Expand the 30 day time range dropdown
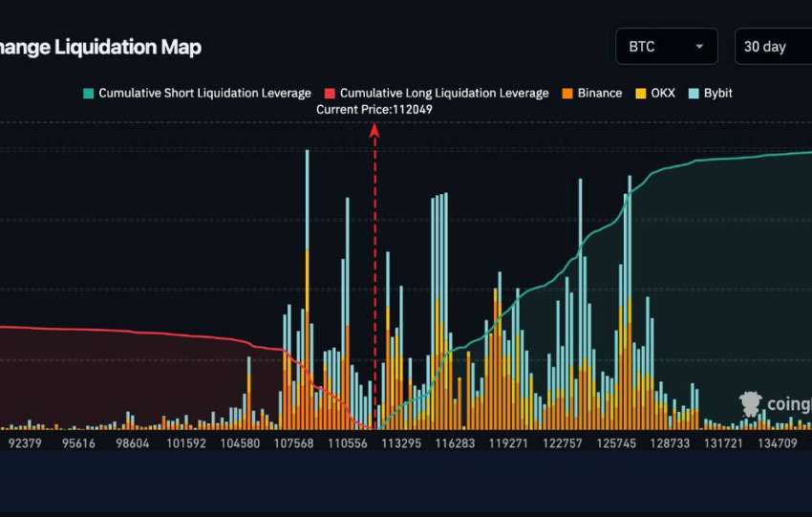This screenshot has width=812, height=517. tap(772, 46)
